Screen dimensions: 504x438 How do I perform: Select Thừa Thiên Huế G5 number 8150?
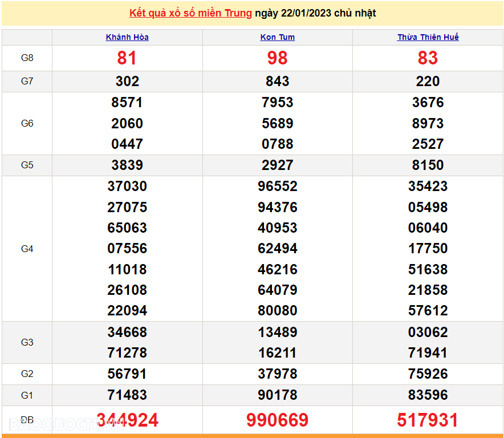click(428, 165)
